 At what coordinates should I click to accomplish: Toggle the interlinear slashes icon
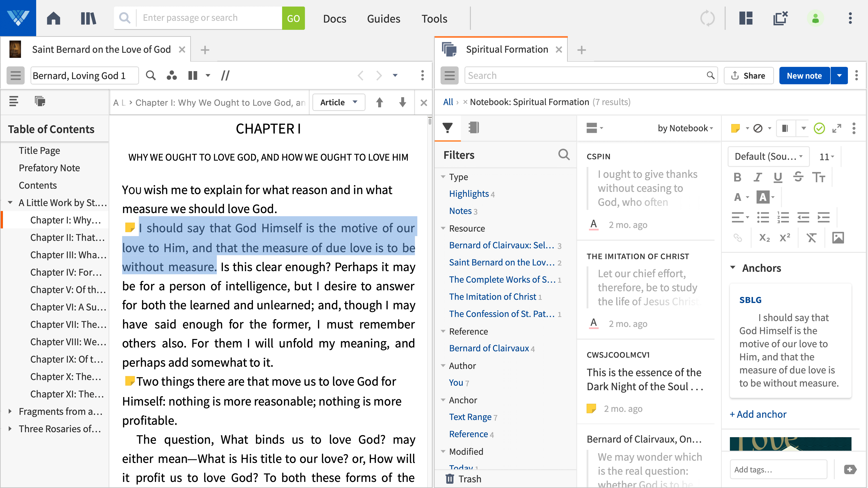click(225, 75)
